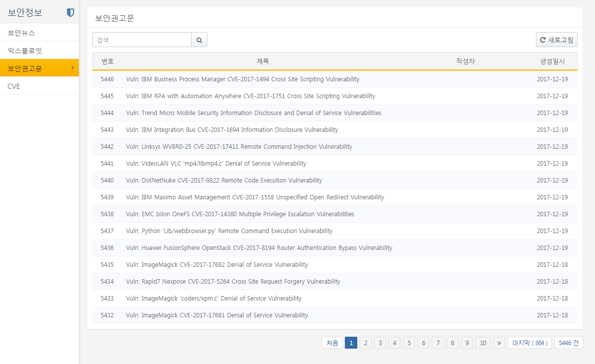Open Trend Micro Mobile Security advisory
Viewport: 595px width, 364px height.
point(254,113)
